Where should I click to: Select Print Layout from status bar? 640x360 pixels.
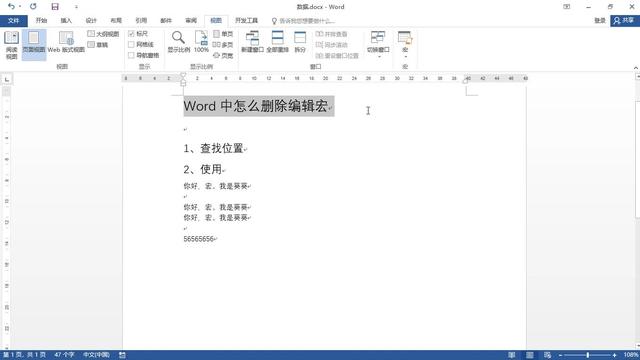coord(529,355)
